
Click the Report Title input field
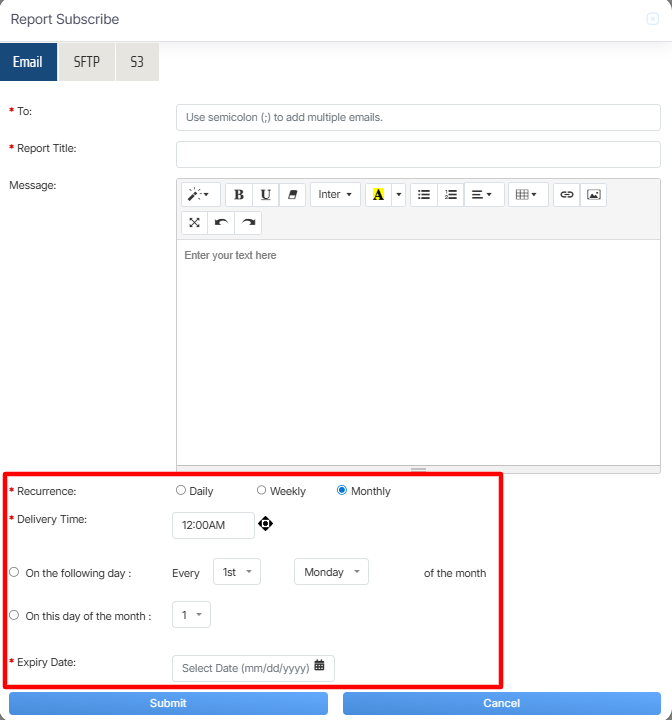coord(418,154)
